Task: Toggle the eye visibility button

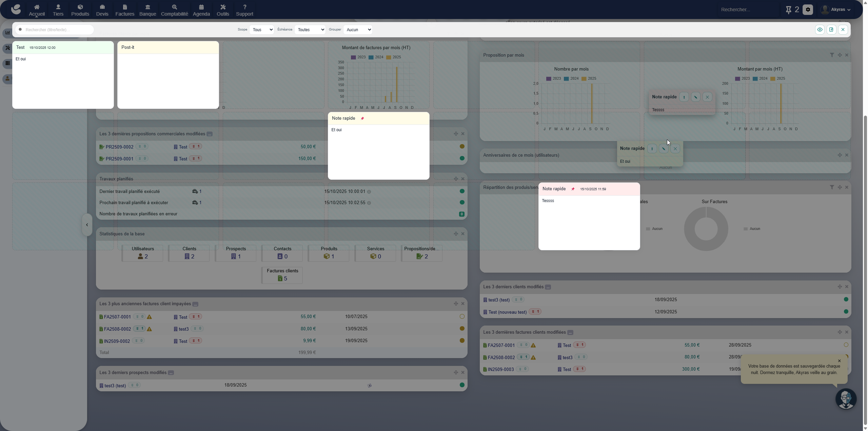Action: [820, 30]
